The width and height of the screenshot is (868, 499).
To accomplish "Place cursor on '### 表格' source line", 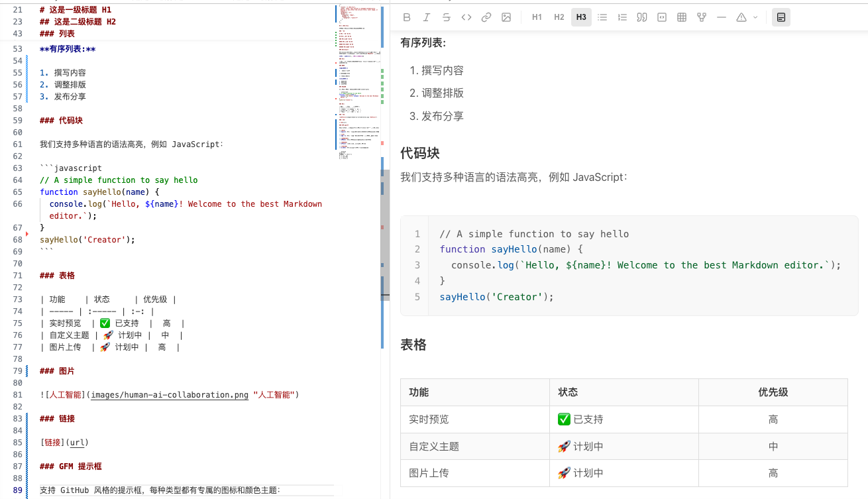I will (57, 276).
